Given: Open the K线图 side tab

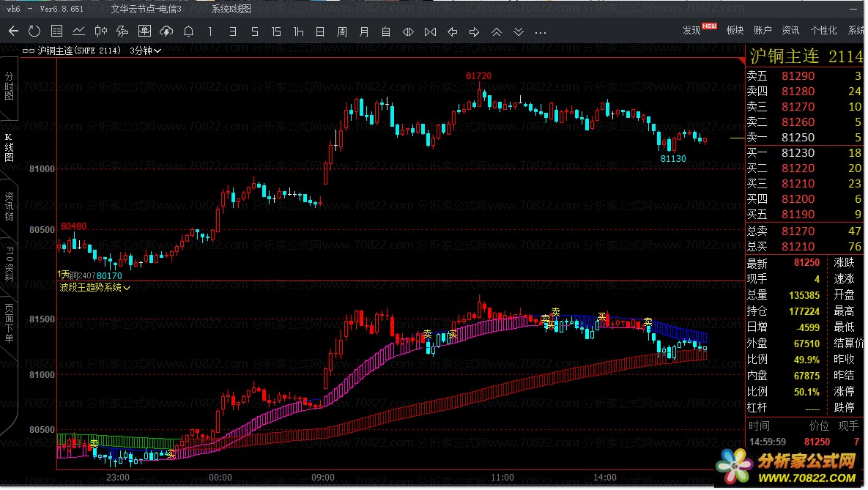Looking at the screenshot, I should coord(9,148).
